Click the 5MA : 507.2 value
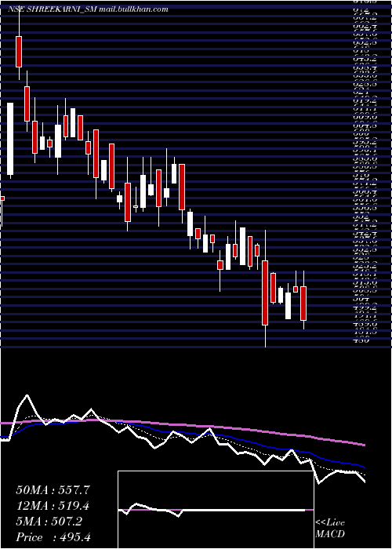Image resolution: width=392 pixels, height=549 pixels. pyautogui.click(x=49, y=522)
